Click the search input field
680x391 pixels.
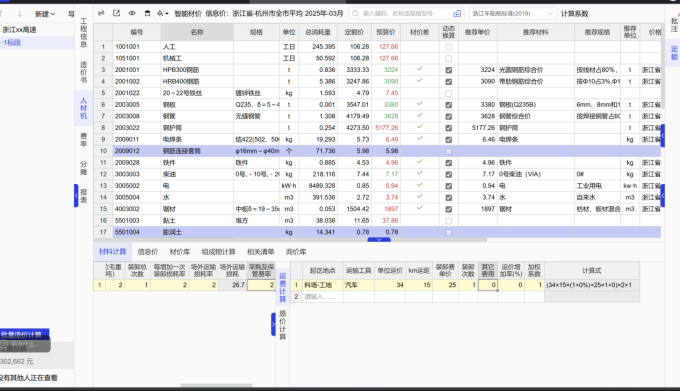pyautogui.click(x=406, y=14)
